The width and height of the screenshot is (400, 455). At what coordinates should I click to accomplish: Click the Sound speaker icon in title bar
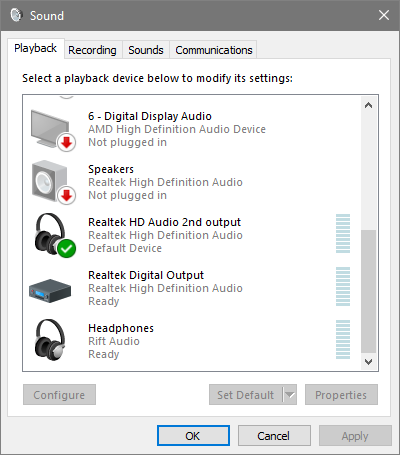[16, 15]
